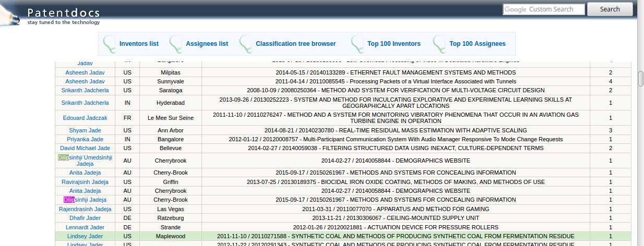The width and height of the screenshot is (644, 246).
Task: Open inventor Rajendrasinh Jadeja link
Action: pos(85,209)
